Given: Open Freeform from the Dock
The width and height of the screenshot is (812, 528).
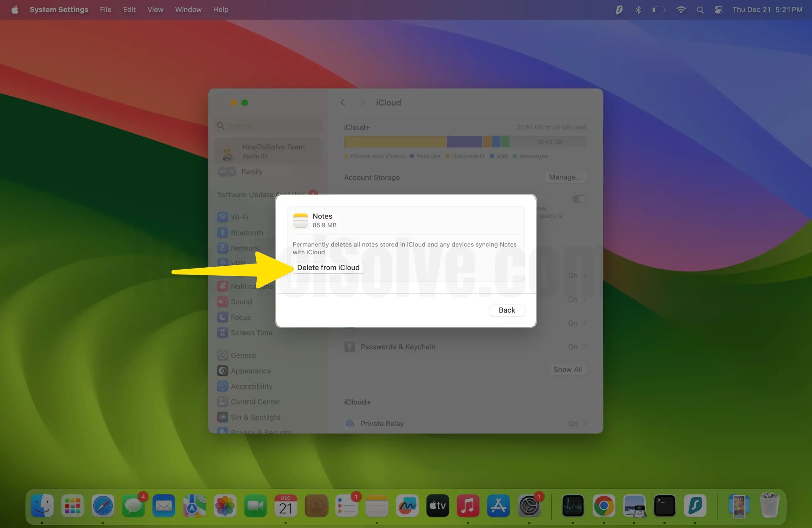Looking at the screenshot, I should coord(407,505).
